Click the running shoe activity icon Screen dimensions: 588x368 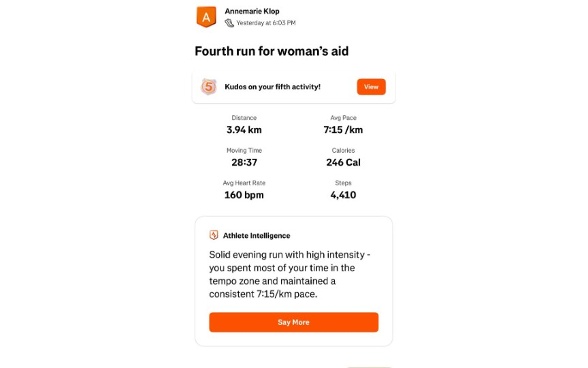click(229, 23)
